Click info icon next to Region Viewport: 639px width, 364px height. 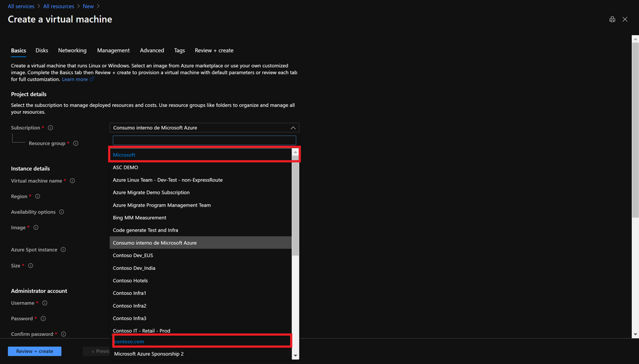(38, 196)
